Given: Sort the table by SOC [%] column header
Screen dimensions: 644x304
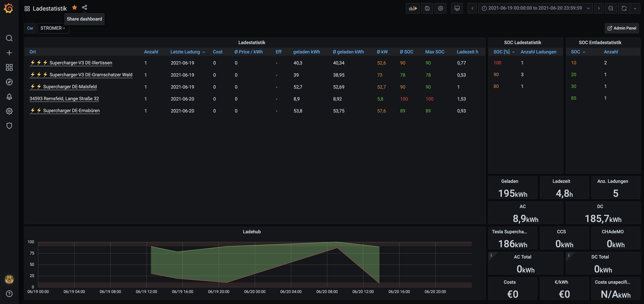Looking at the screenshot, I should (x=501, y=52).
